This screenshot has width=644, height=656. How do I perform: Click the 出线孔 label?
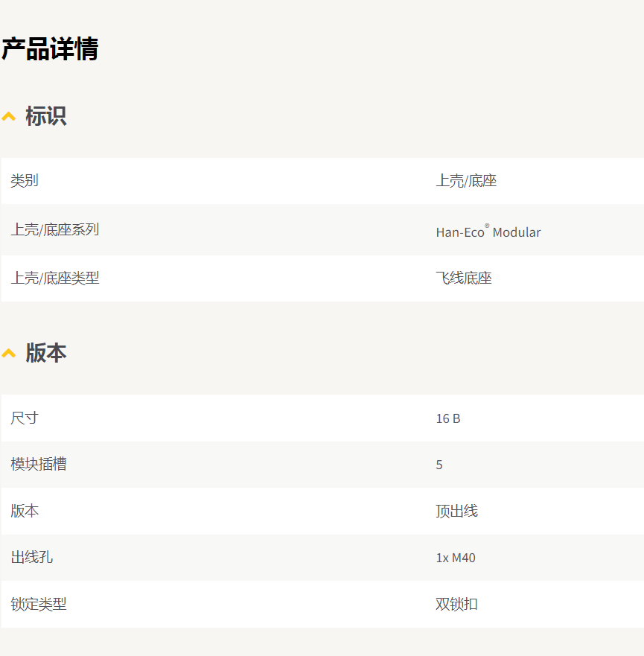pos(32,557)
